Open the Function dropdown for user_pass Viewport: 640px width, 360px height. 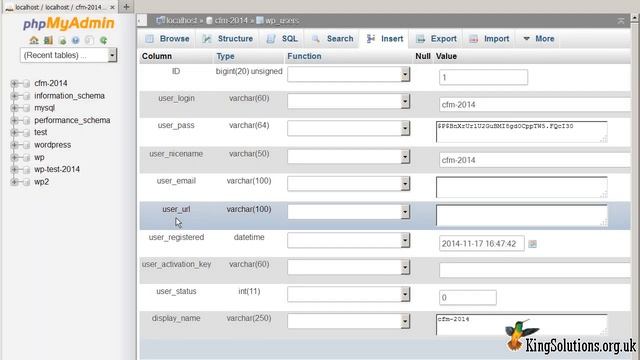(348, 128)
